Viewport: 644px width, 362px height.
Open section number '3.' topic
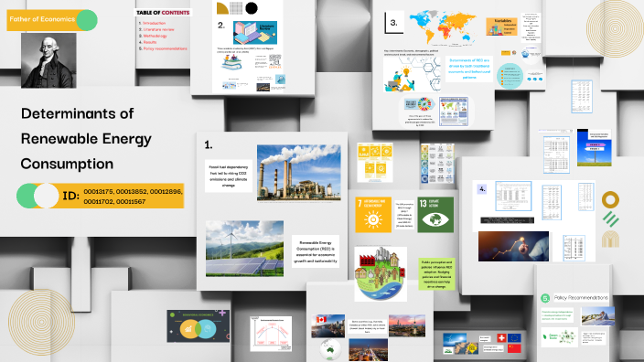tap(394, 23)
